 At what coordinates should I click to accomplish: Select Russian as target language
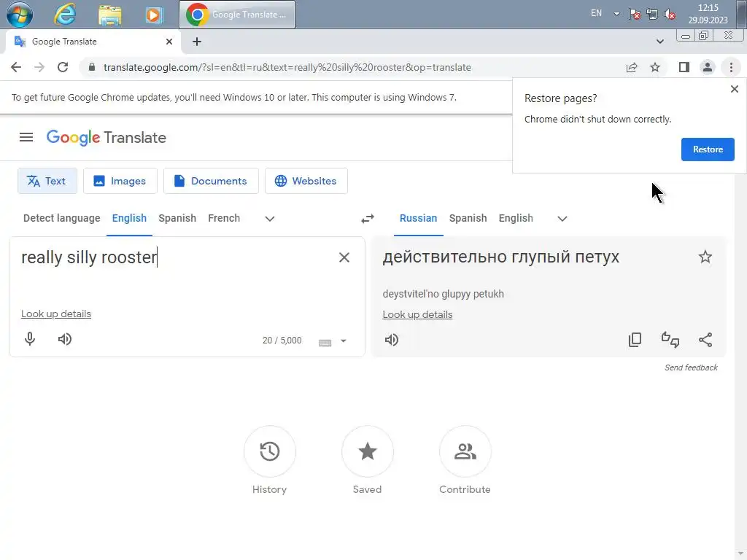[418, 218]
